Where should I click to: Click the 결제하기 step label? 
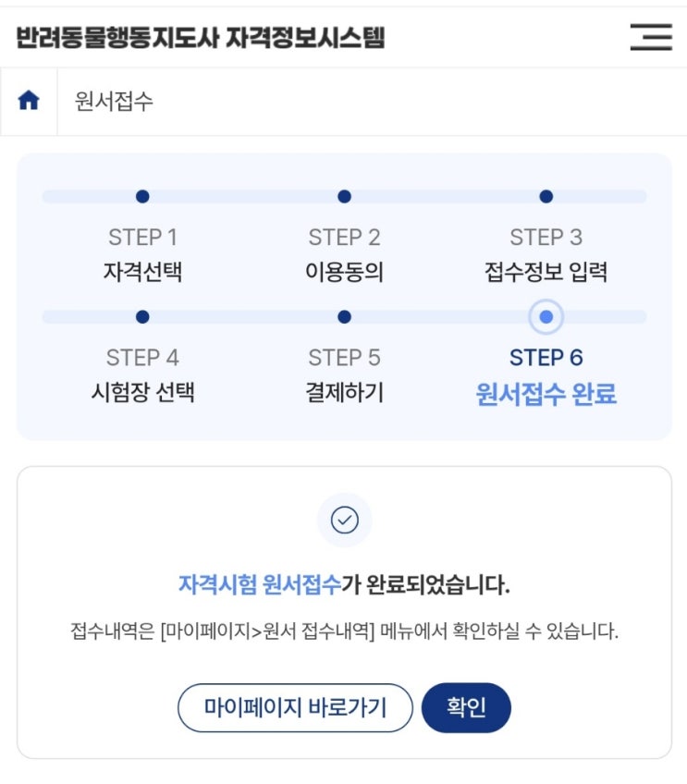click(345, 391)
